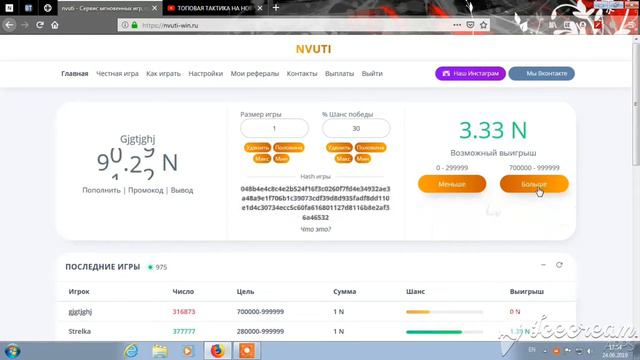
Task: Show site info via the green padlock
Action: click(x=134, y=25)
